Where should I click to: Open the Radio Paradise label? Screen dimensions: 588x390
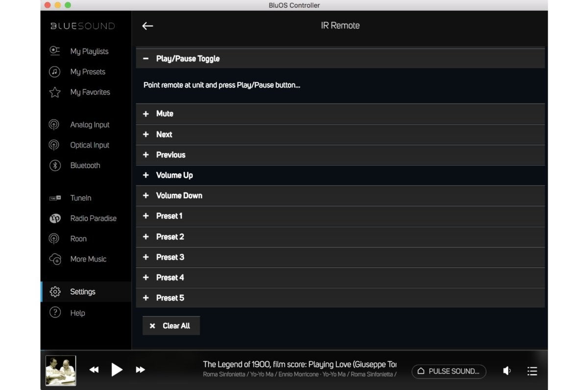(94, 218)
